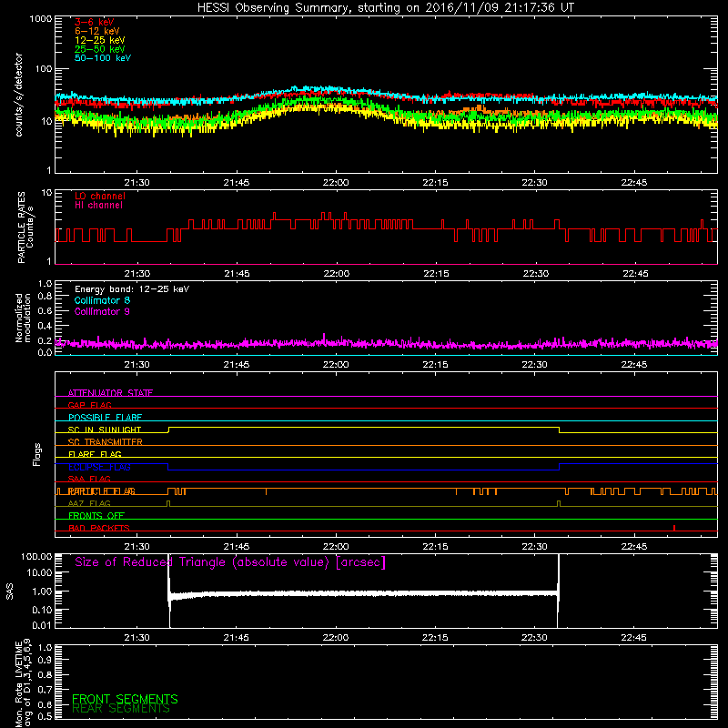Click the Size of Reduced Triangle caption
Viewport: 728px width, 728px height.
click(230, 562)
